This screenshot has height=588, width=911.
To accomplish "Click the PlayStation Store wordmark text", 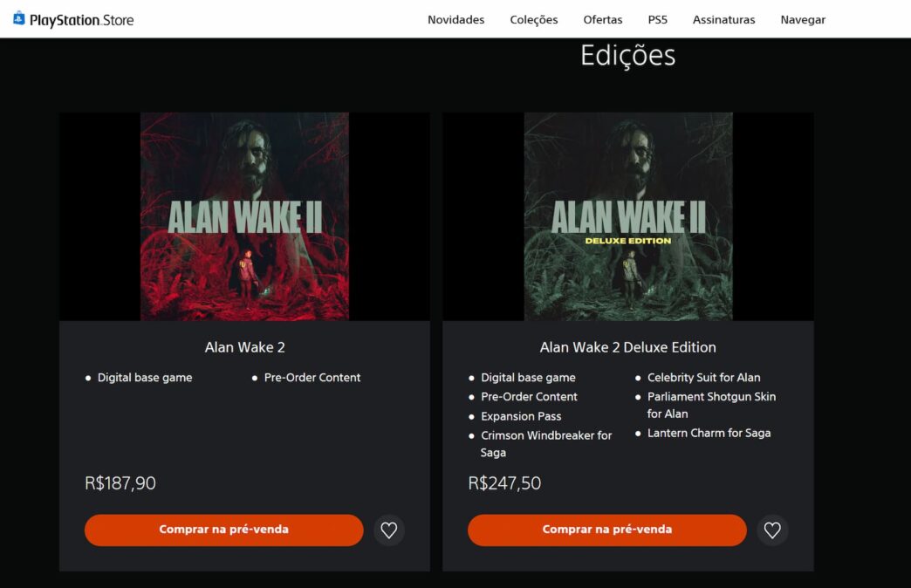I will pos(81,20).
